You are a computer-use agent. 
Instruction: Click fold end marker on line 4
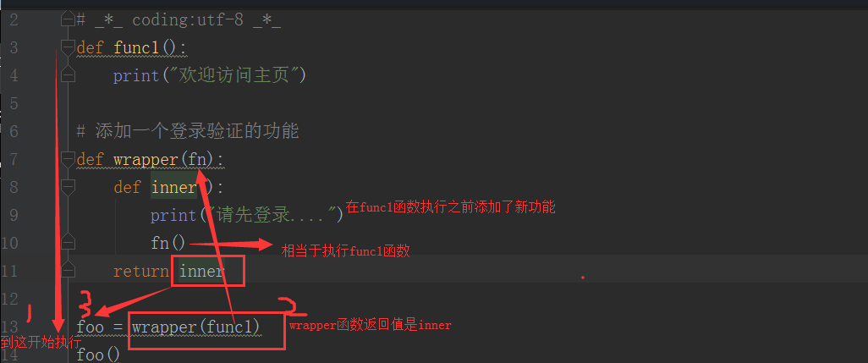(68, 75)
